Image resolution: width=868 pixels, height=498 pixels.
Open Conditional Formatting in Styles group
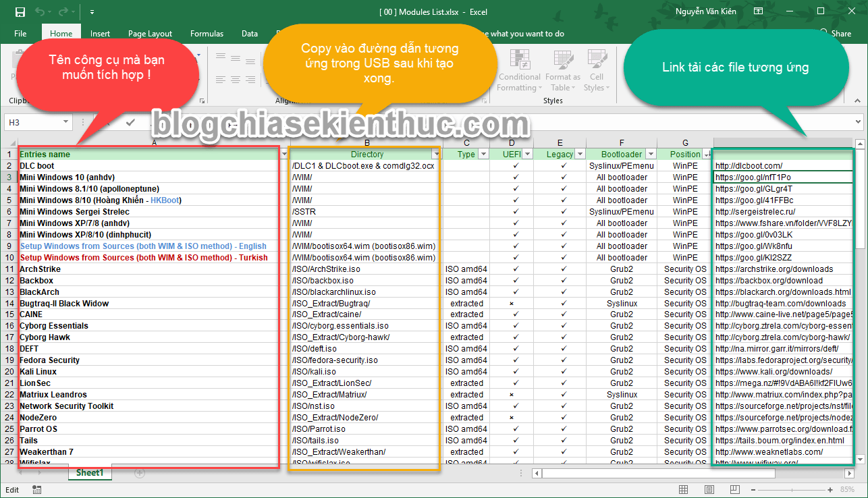coord(520,70)
